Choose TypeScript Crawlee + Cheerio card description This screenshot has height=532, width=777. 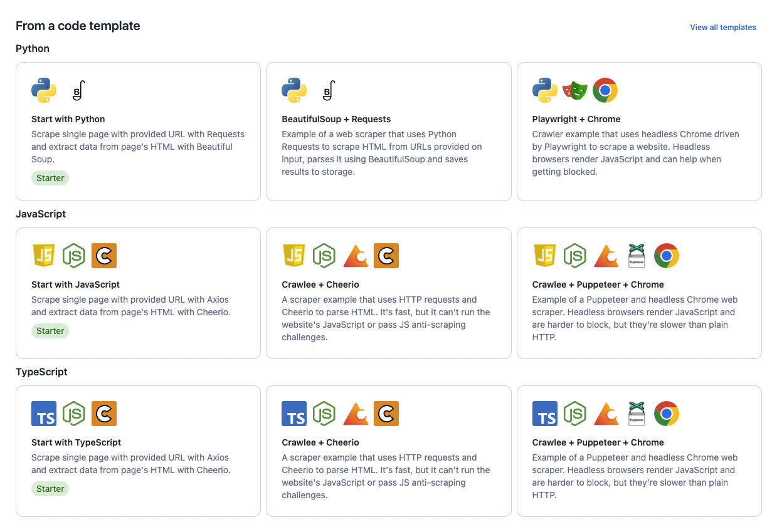pyautogui.click(x=386, y=476)
